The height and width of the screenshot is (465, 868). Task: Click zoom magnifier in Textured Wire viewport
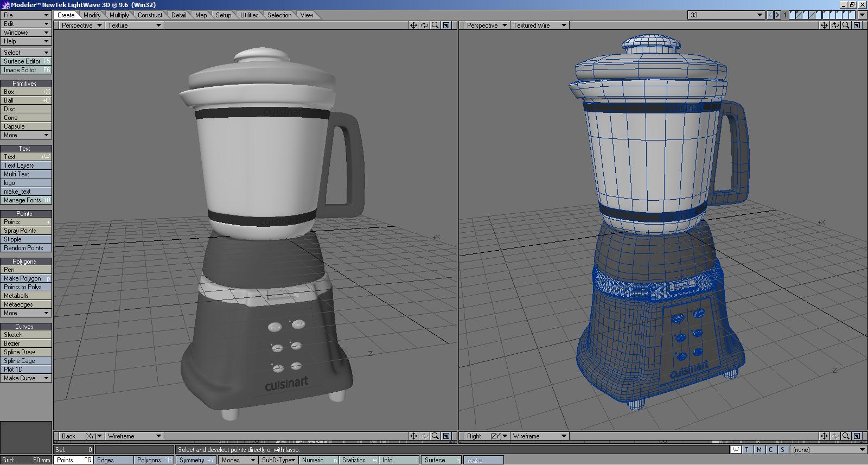846,26
